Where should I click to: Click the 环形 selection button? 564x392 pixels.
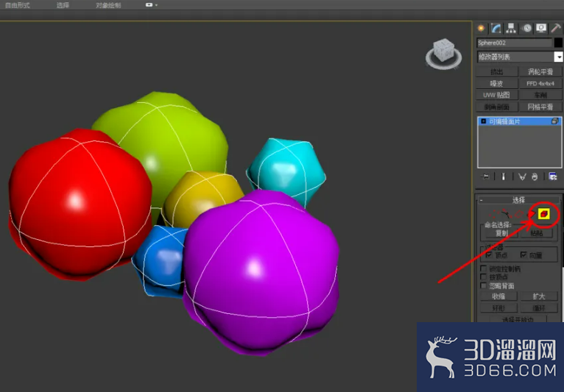click(499, 308)
